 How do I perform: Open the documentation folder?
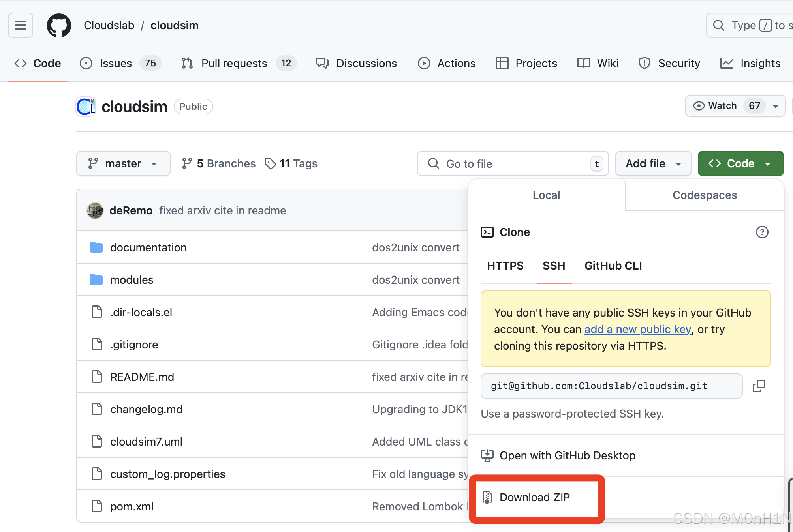tap(148, 247)
